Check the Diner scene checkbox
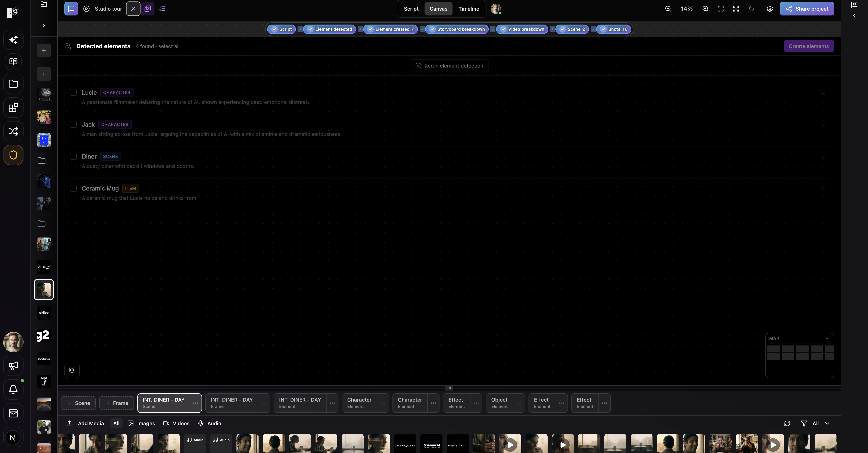This screenshot has height=453, width=868. (x=73, y=156)
